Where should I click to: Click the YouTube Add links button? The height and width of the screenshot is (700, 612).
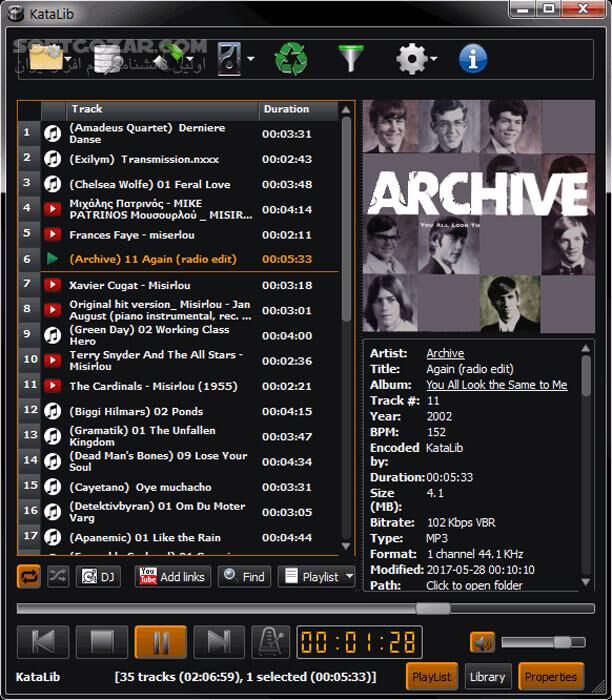172,576
